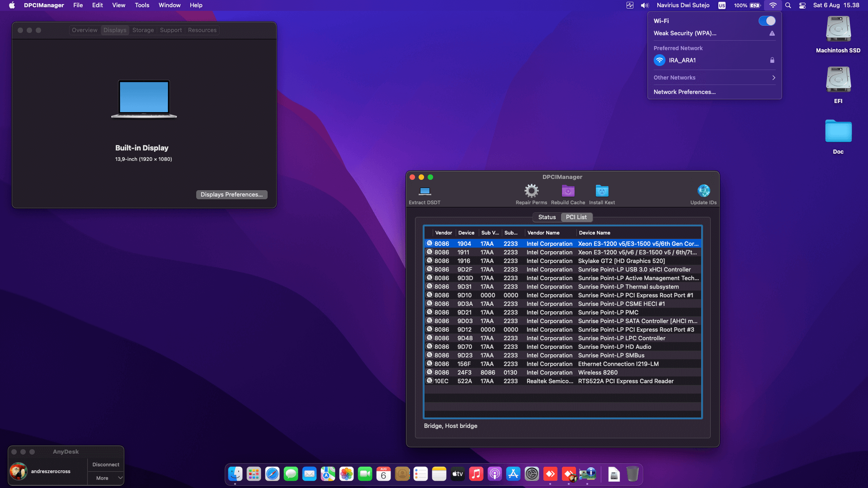Switch to the Status tab
868x488 pixels.
coord(547,217)
